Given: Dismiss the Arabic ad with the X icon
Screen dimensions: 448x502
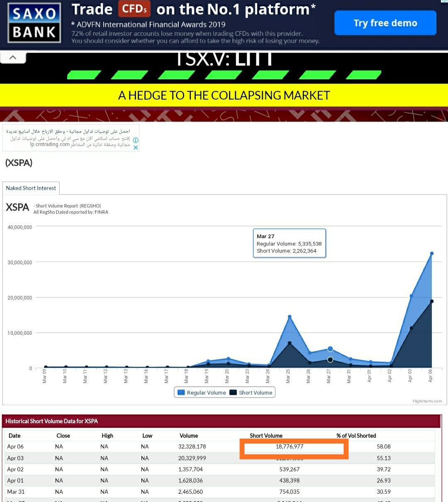Looking at the screenshot, I should 136,148.
